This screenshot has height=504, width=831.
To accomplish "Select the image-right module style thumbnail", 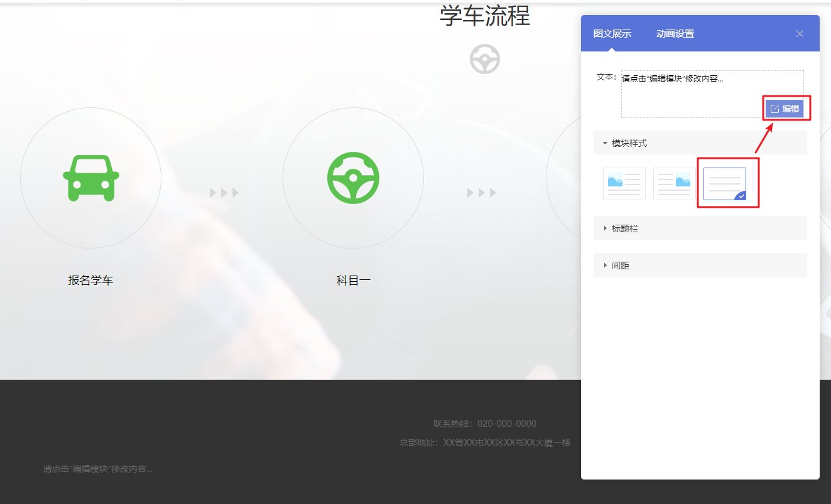I will tap(675, 184).
